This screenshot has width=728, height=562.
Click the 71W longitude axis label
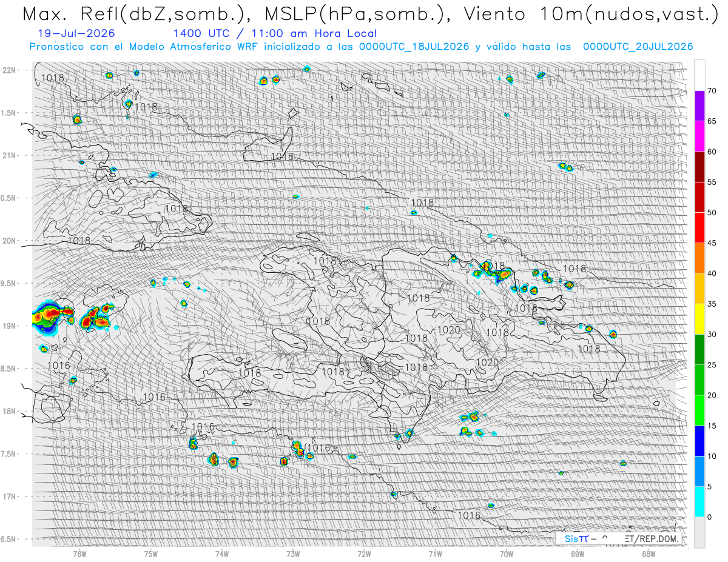435,554
